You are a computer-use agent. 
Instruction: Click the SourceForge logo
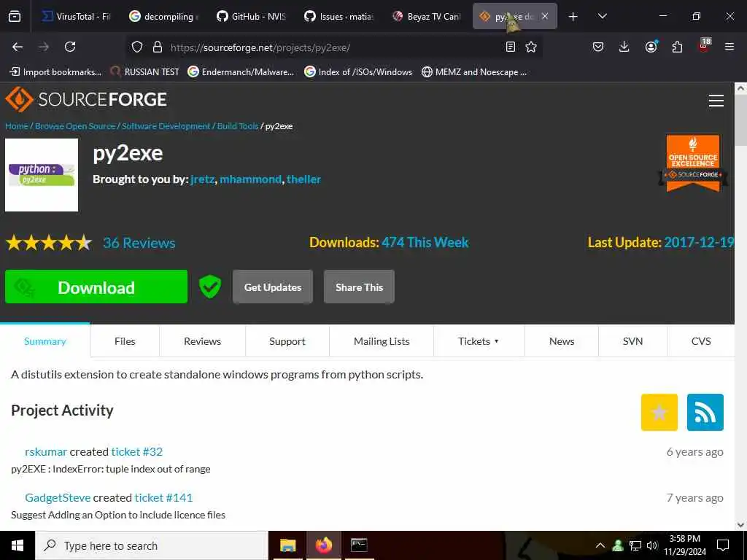pyautogui.click(x=86, y=99)
